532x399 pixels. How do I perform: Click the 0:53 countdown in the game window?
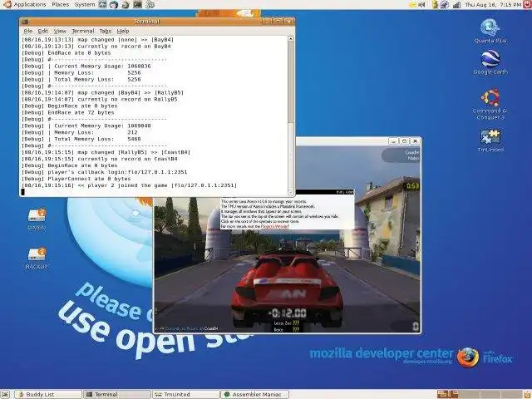(x=412, y=186)
